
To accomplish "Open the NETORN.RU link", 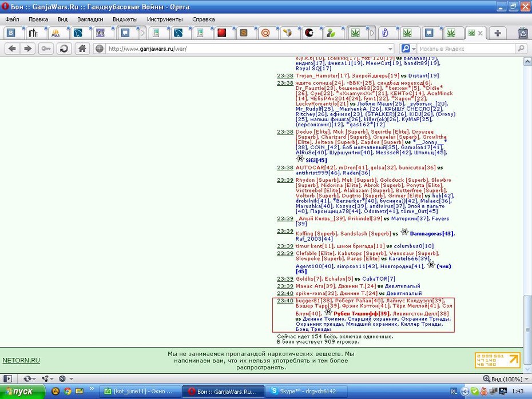I will (x=21, y=360).
